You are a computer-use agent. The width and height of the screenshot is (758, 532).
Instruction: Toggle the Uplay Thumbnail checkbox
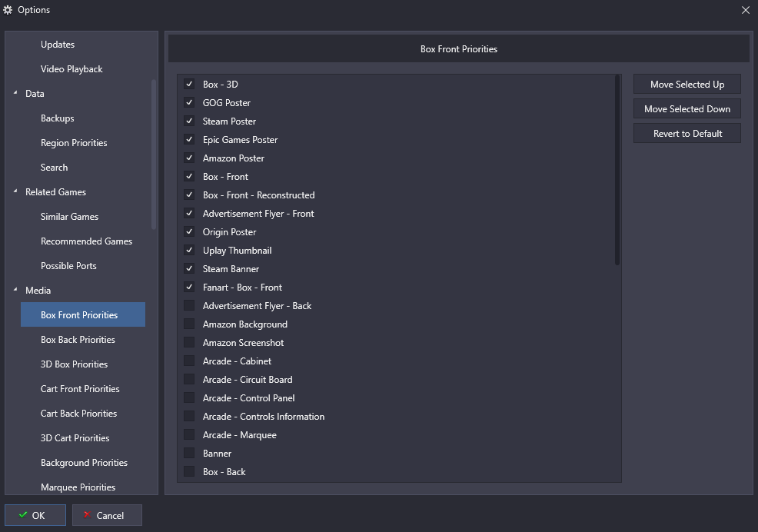(189, 250)
